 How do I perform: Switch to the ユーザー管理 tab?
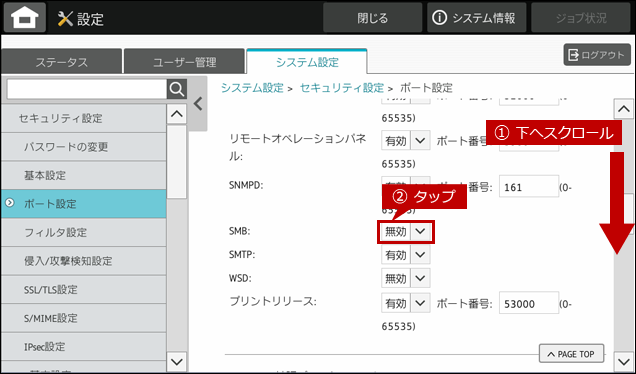(x=185, y=62)
